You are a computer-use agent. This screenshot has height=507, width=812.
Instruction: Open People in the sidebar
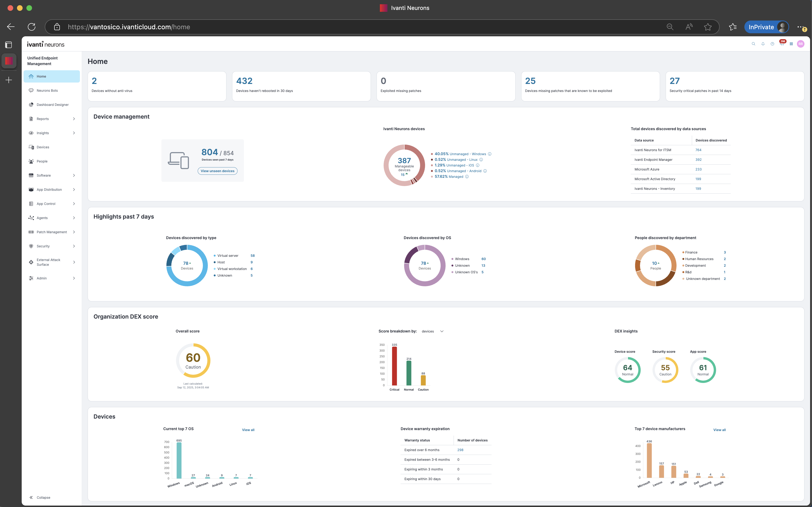tap(52, 161)
